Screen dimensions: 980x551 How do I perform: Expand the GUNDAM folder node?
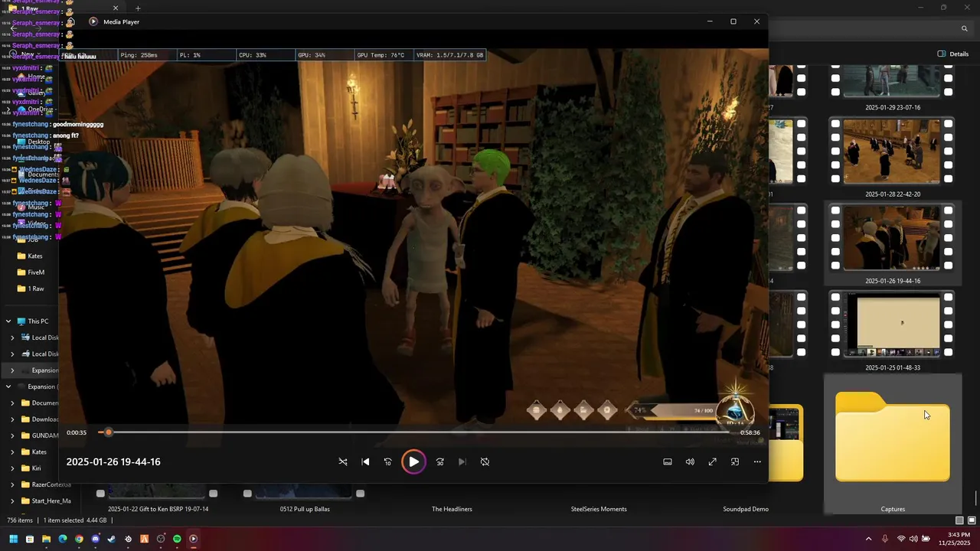tap(11, 435)
